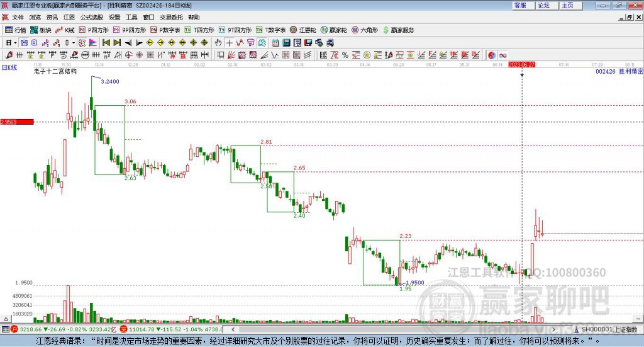Open the calculator icon
644x347 pixels.
tap(287, 43)
